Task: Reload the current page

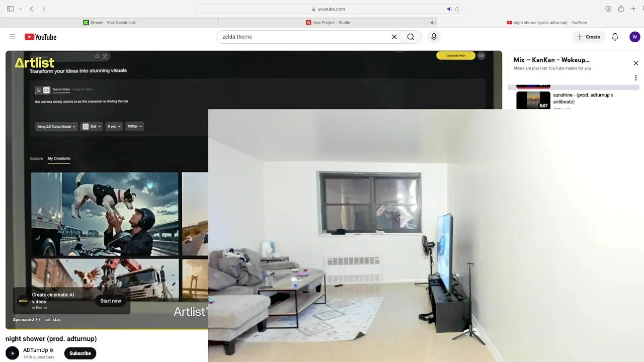Action: 457,9
